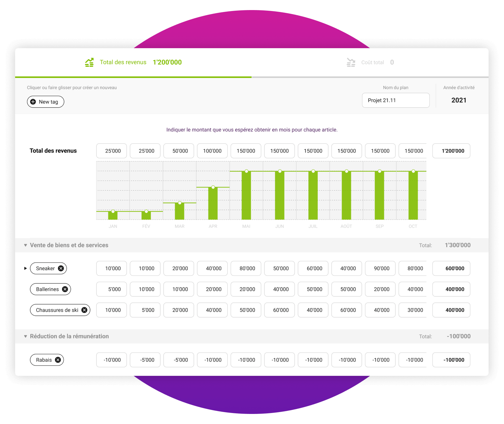Edit Ballerines first month field 5'000
The height and width of the screenshot is (424, 504).
point(111,289)
